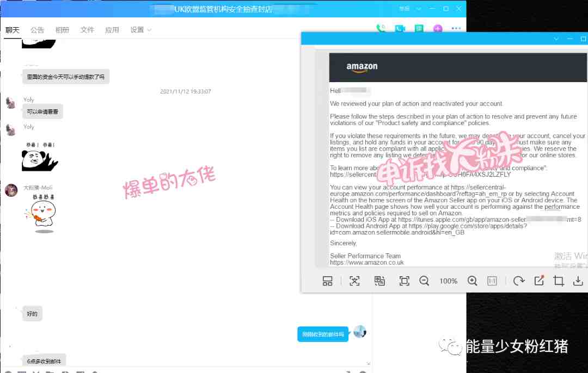The width and height of the screenshot is (588, 373).
Task: Switch to the 公告 announcements tab
Action: point(37,30)
